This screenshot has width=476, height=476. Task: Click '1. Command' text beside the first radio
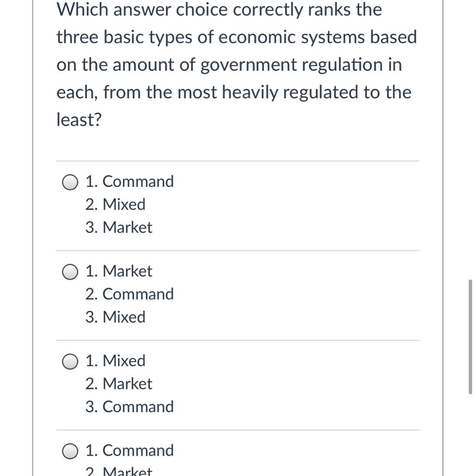click(x=130, y=181)
